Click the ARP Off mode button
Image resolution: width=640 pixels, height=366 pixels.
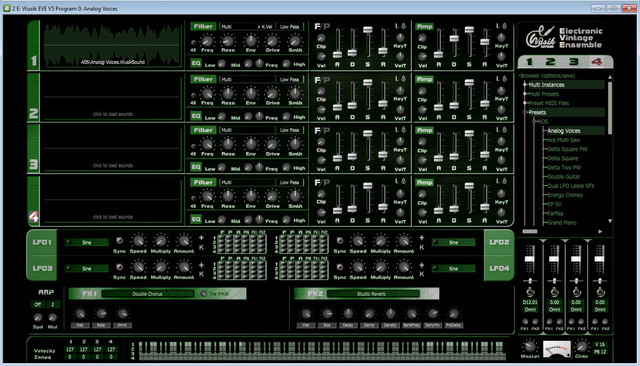pyautogui.click(x=38, y=304)
